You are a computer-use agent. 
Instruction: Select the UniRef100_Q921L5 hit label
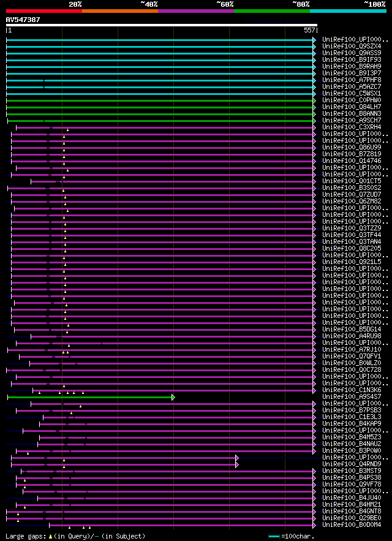pyautogui.click(x=352, y=262)
